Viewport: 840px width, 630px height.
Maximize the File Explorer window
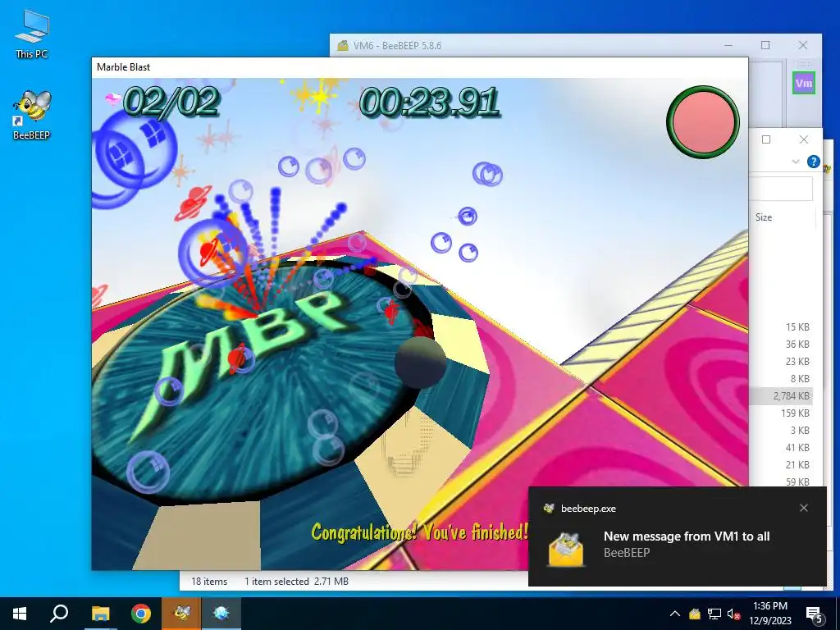coord(766,139)
